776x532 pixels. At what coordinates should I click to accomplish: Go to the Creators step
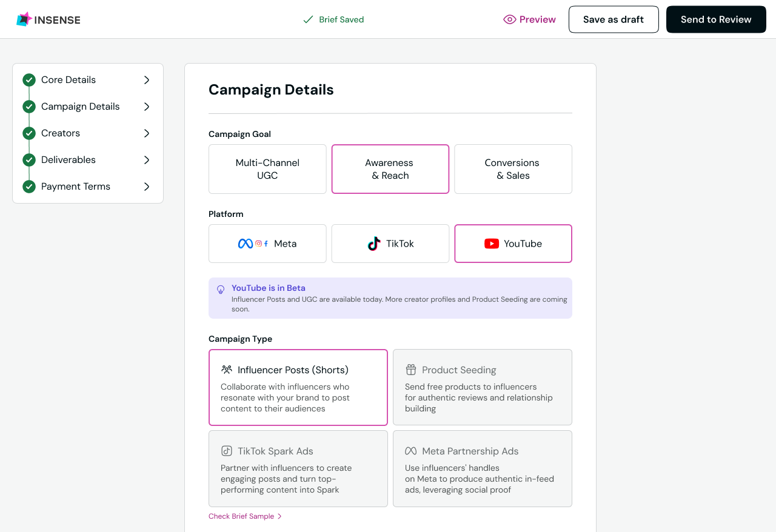pyautogui.click(x=87, y=133)
